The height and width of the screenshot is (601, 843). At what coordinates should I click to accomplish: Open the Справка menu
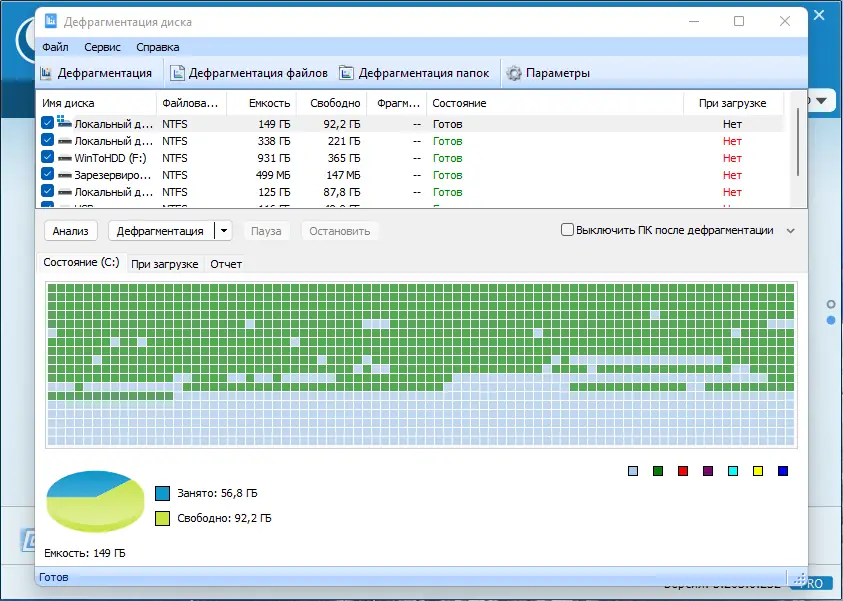click(158, 47)
